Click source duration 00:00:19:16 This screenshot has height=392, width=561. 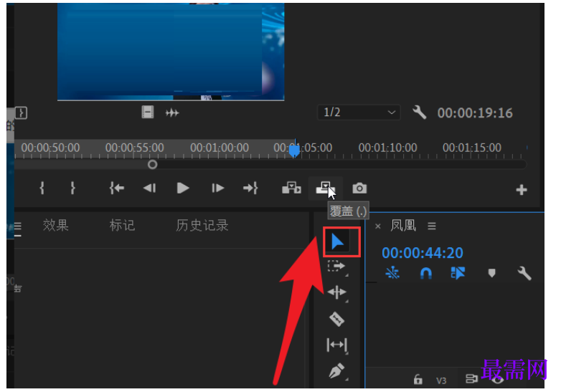[x=475, y=113]
